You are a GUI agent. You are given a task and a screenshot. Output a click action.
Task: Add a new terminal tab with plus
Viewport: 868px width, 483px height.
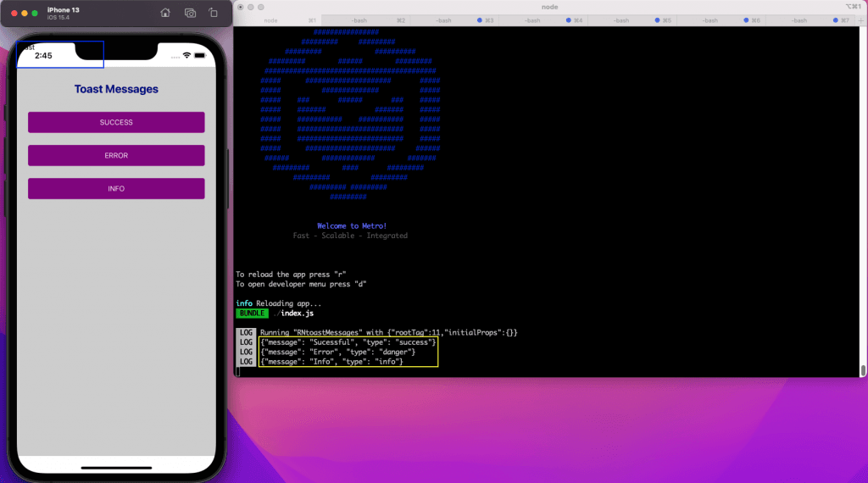[x=860, y=19]
